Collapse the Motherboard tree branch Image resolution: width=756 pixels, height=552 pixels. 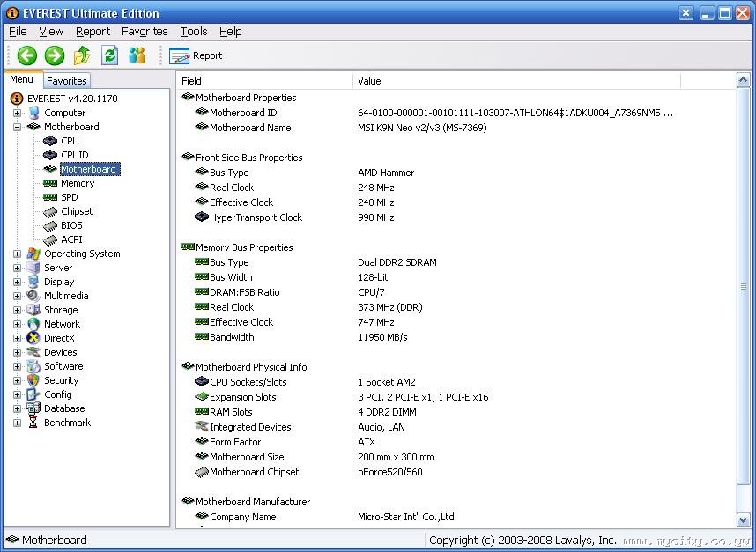point(17,127)
